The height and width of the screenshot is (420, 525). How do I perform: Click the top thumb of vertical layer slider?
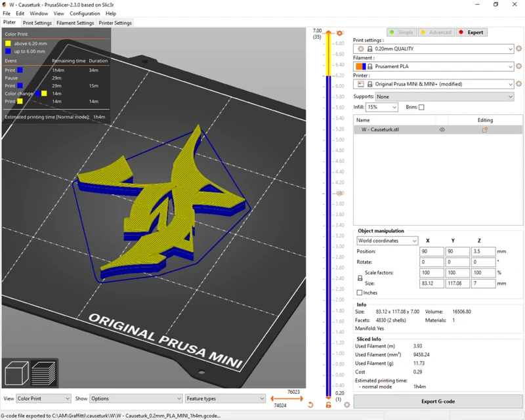click(329, 33)
